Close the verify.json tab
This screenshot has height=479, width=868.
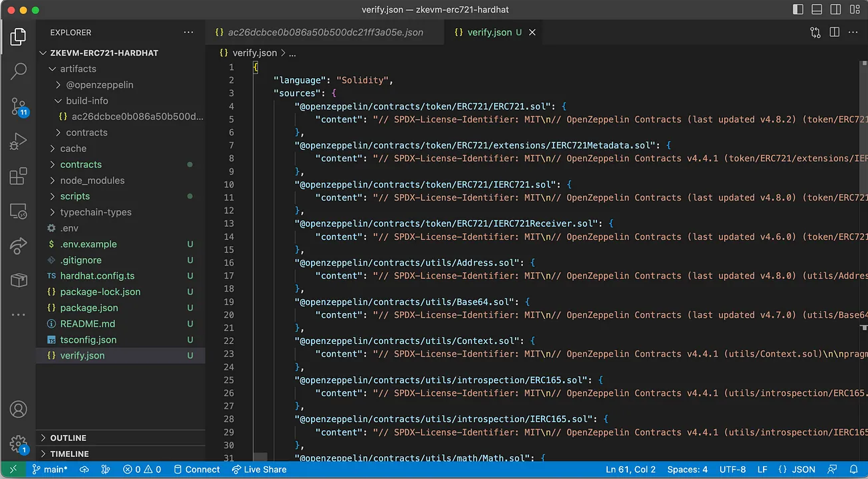(532, 32)
